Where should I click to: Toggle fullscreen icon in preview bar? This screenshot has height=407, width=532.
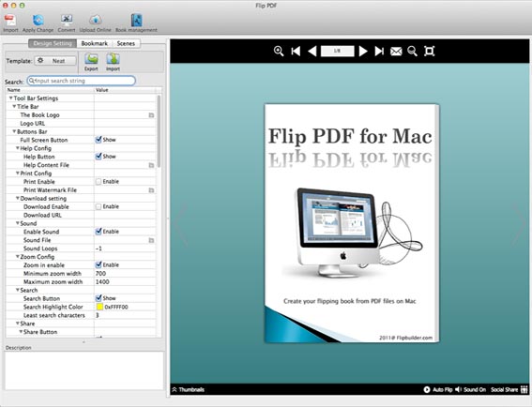429,52
